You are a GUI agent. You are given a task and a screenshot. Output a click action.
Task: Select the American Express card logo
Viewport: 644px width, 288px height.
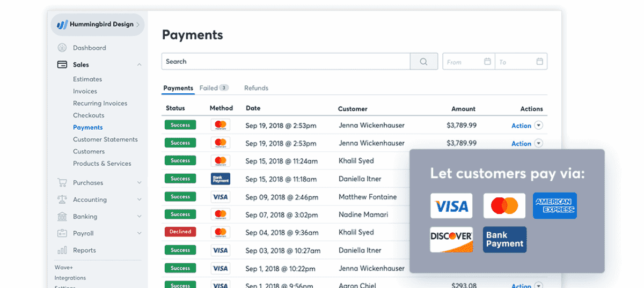pyautogui.click(x=554, y=205)
